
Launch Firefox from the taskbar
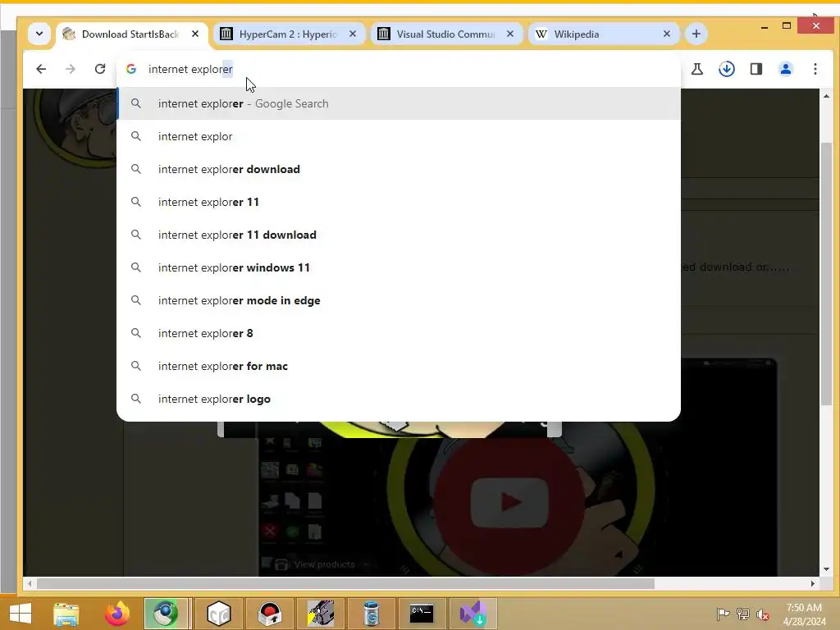point(116,614)
